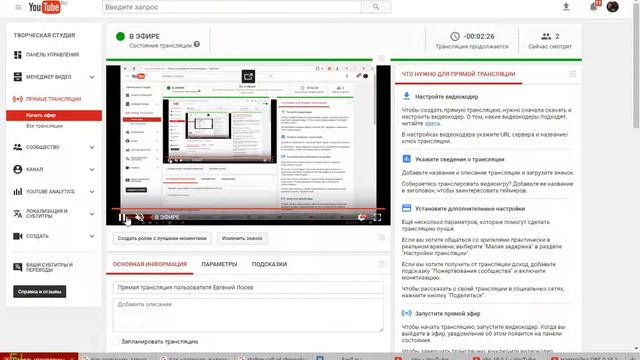Select Начать эфир in sidebar

(x=54, y=116)
